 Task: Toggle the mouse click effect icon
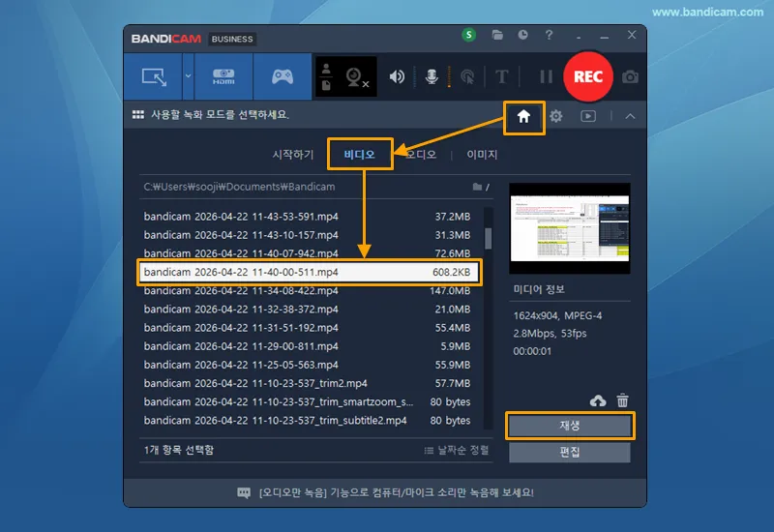[x=467, y=76]
